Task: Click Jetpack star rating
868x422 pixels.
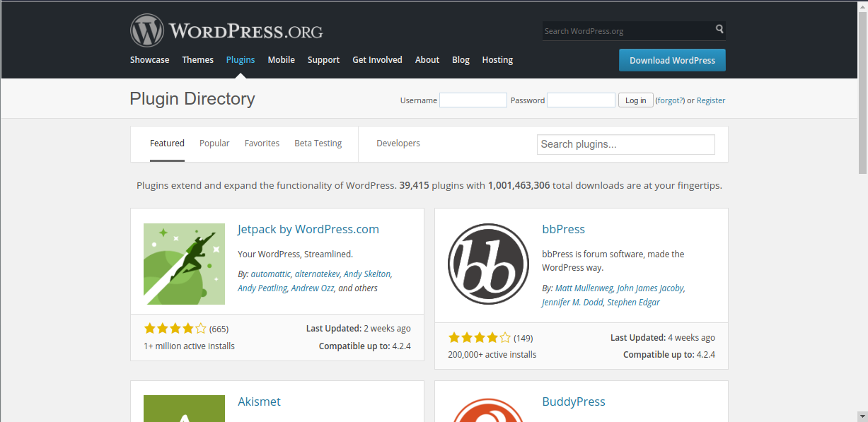Action: [x=175, y=329]
